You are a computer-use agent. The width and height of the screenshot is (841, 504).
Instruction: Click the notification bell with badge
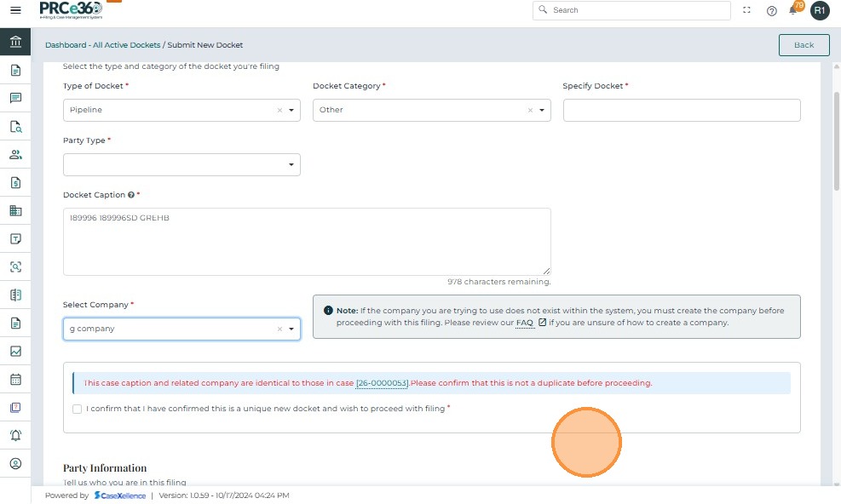pos(793,10)
